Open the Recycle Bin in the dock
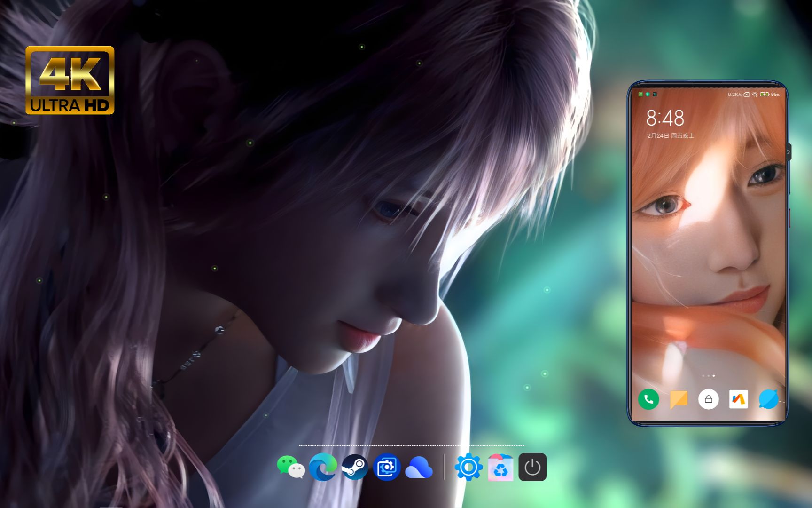The image size is (812, 508). coord(500,467)
